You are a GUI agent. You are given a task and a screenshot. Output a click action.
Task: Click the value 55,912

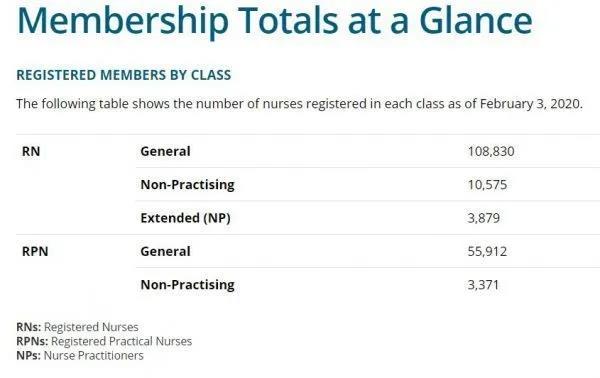(487, 251)
